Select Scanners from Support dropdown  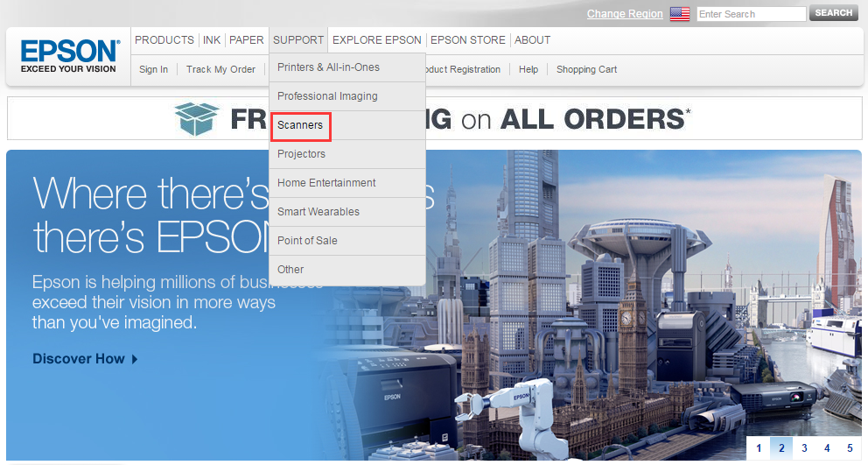pyautogui.click(x=300, y=125)
